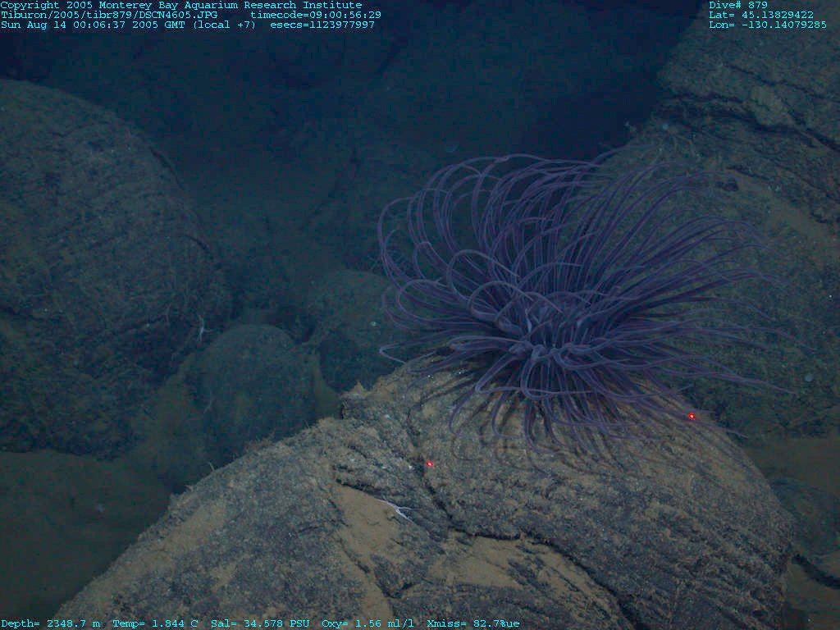Select the Sal= 34.578 PSU reading
Viewport: 840px width, 630px height.
[x=260, y=623]
